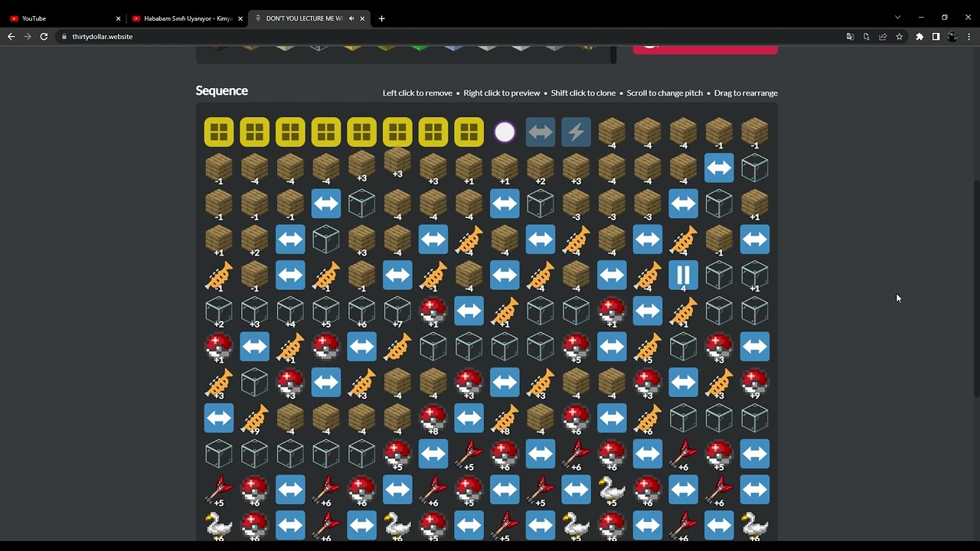Mute the tab via its speaker icon

[x=351, y=18]
